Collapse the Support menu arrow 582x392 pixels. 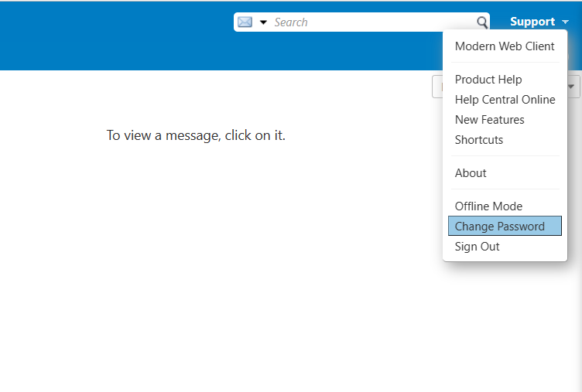coord(566,22)
